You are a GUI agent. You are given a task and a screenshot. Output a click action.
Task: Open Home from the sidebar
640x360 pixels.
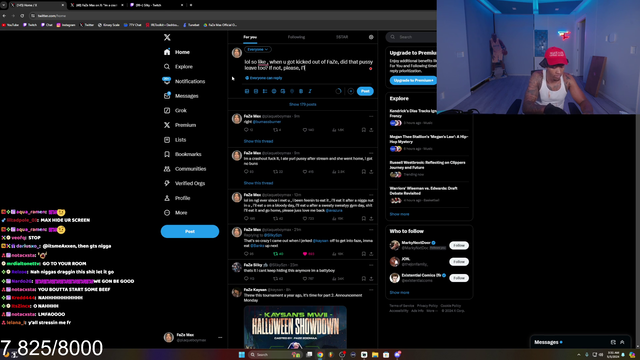(177, 52)
